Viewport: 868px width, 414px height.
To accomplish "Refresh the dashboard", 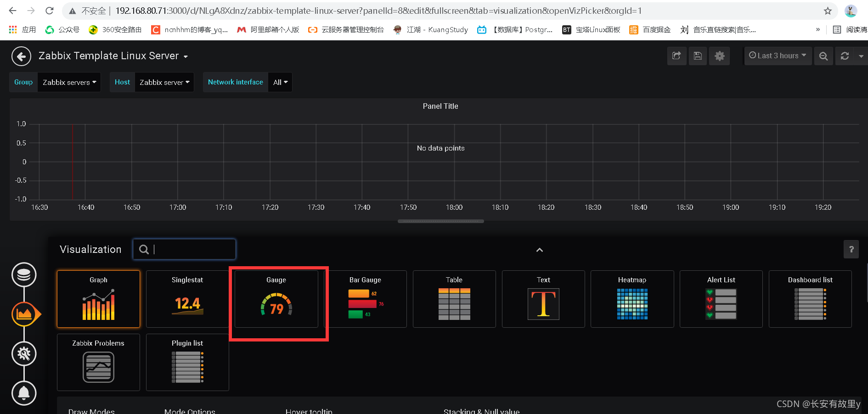I will [845, 56].
